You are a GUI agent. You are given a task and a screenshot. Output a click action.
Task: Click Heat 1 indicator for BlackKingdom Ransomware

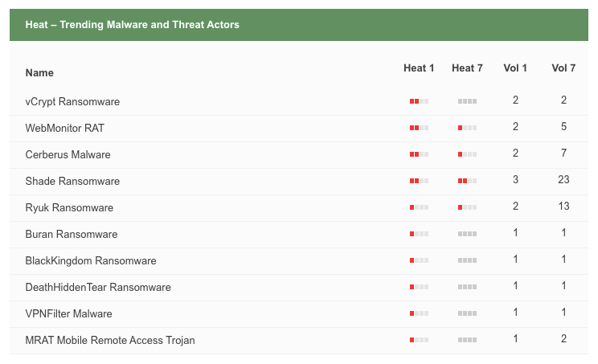pos(419,260)
